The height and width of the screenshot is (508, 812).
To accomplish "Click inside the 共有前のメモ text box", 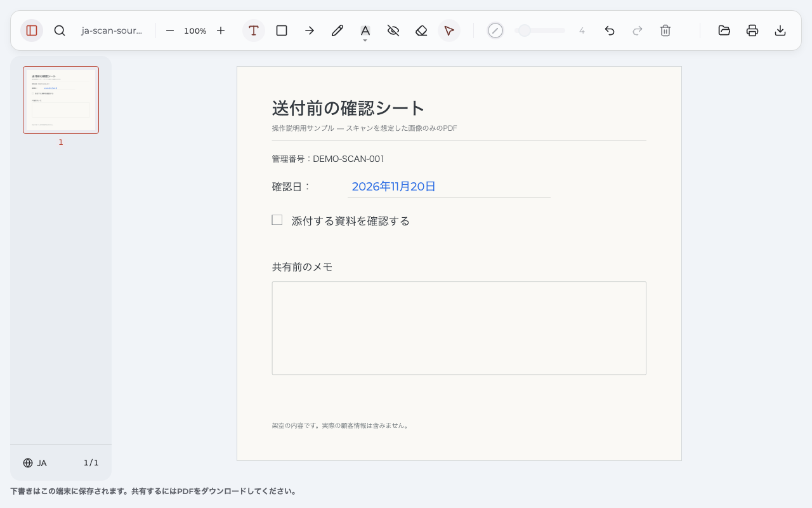I will click(x=459, y=328).
